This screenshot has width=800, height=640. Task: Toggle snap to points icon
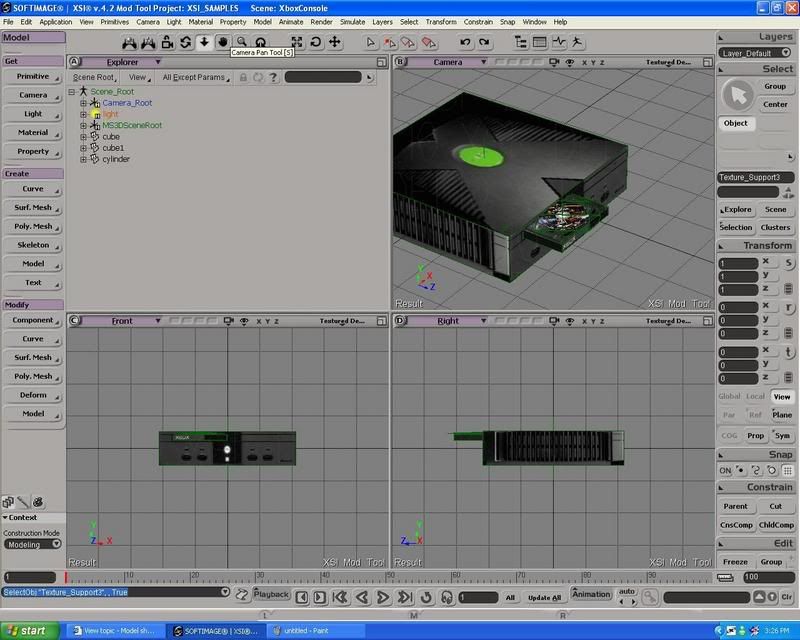[x=741, y=471]
